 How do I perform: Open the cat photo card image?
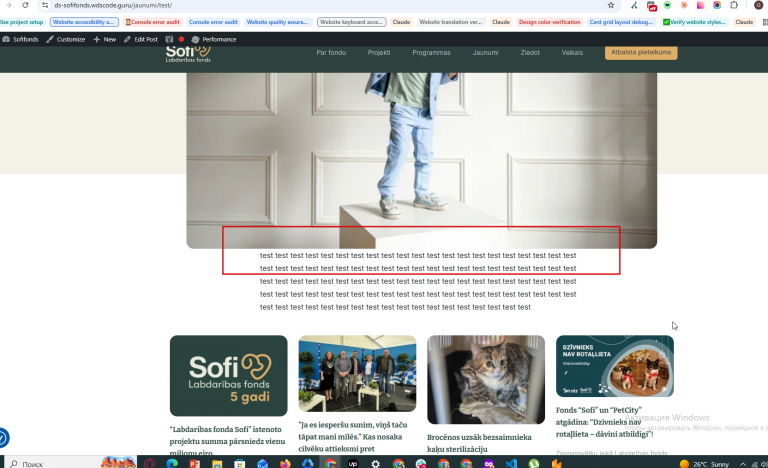486,379
